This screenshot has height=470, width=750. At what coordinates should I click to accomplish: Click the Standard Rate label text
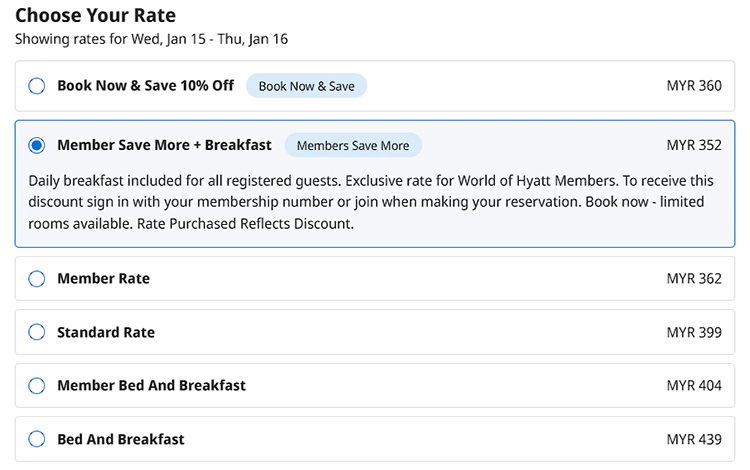(106, 332)
